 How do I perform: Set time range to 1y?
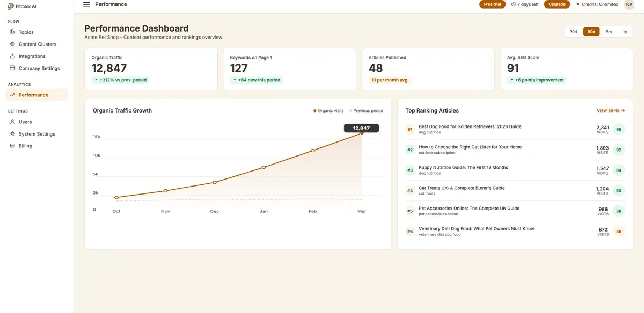[625, 32]
